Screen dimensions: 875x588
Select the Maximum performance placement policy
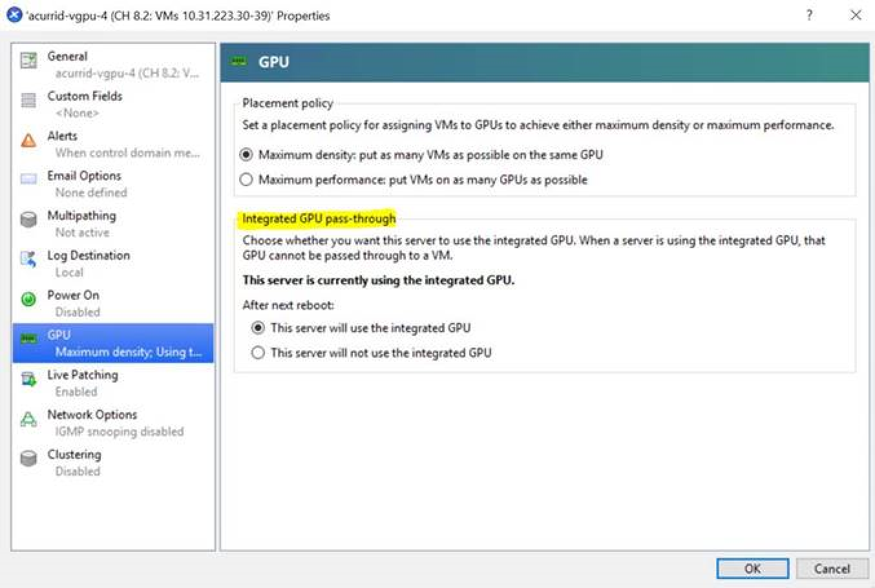click(246, 180)
